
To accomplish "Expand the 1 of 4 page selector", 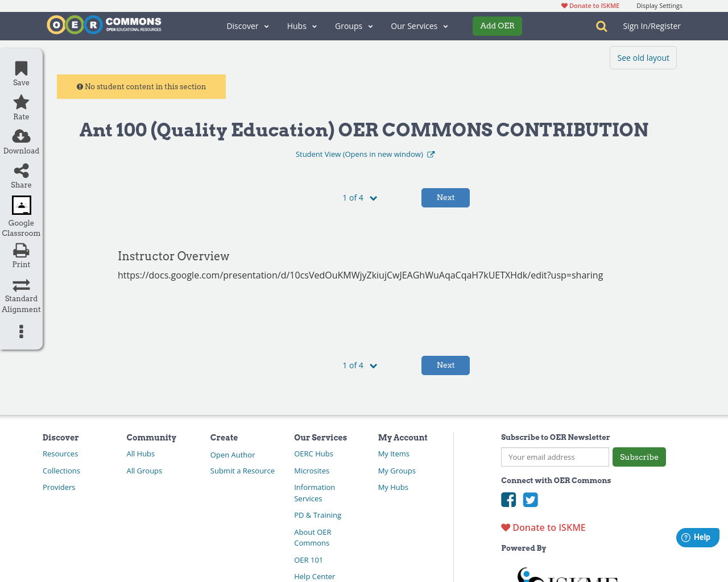I will pos(359,197).
